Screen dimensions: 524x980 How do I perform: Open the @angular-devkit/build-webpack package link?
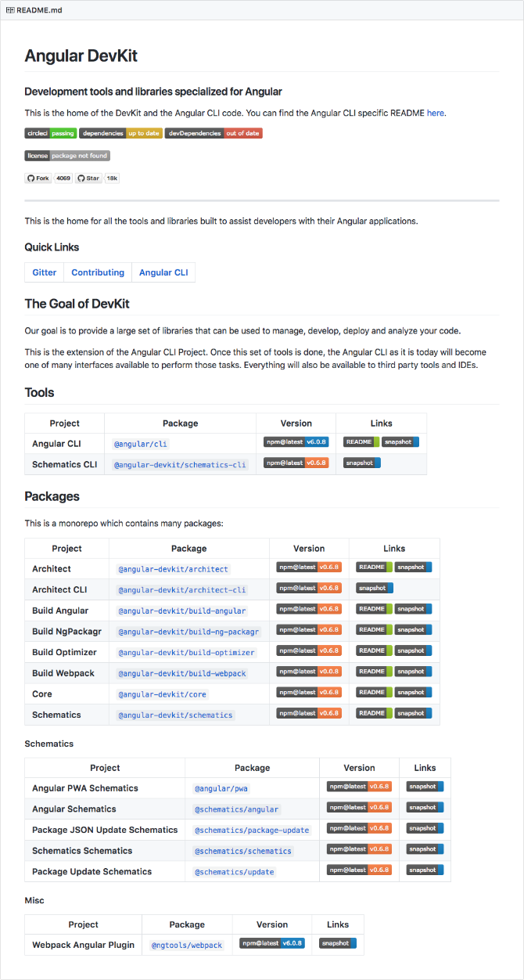coord(182,673)
